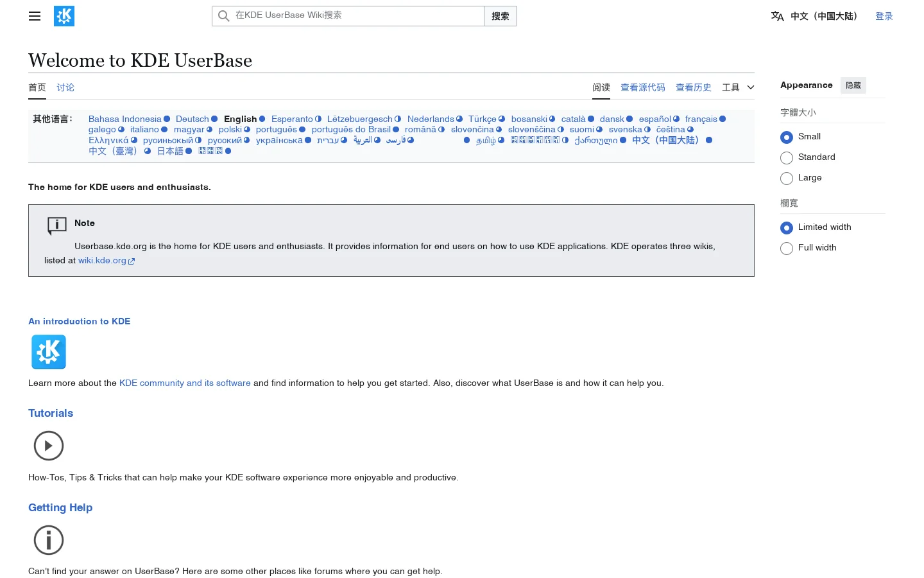The width and height of the screenshot is (924, 578).
Task: Select Large text size option
Action: [787, 178]
